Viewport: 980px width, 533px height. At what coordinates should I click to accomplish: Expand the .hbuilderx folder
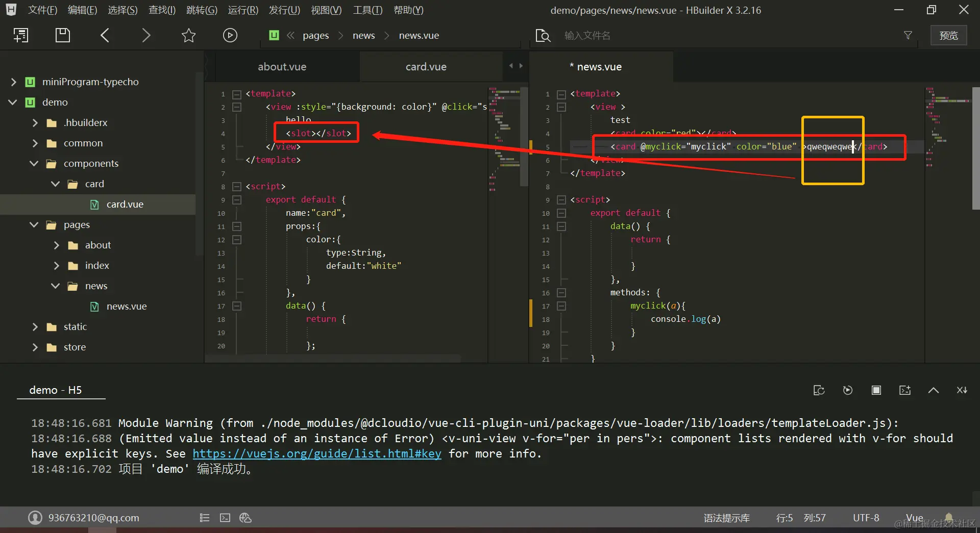(x=35, y=123)
